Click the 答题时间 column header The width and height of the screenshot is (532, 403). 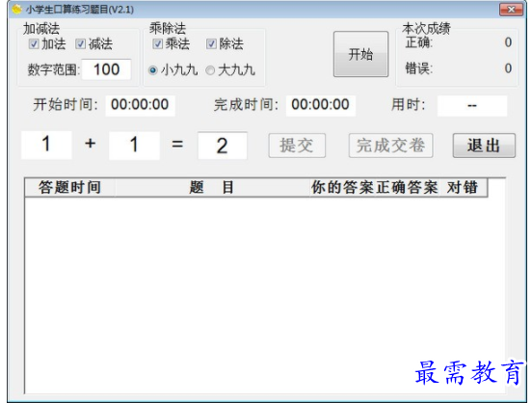[x=70, y=187]
